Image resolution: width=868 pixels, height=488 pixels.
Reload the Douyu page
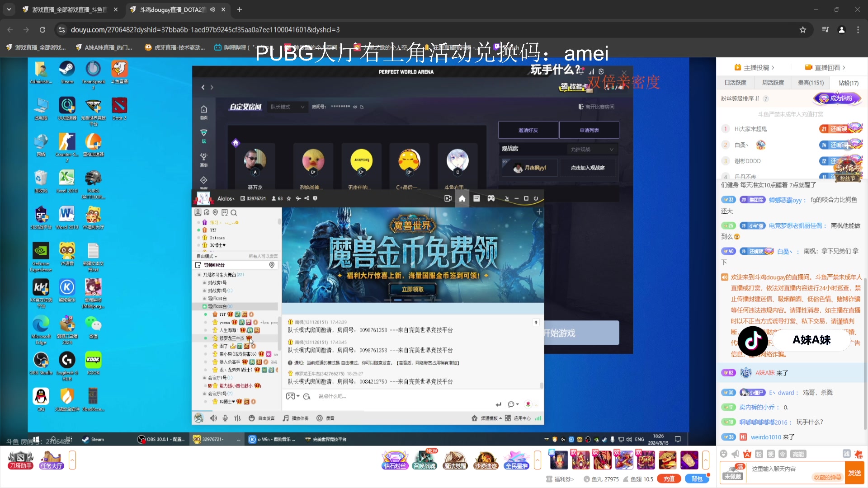(42, 30)
